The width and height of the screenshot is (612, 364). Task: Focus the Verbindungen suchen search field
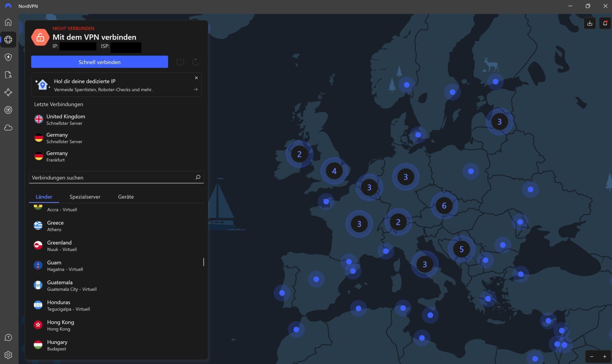[x=116, y=178]
